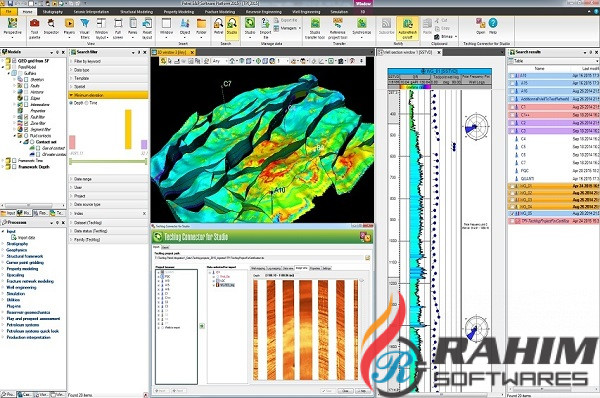Viewport: 600px width, 398px height.
Task: Expand the GEO grid from SF tree node
Action: click(x=3, y=61)
